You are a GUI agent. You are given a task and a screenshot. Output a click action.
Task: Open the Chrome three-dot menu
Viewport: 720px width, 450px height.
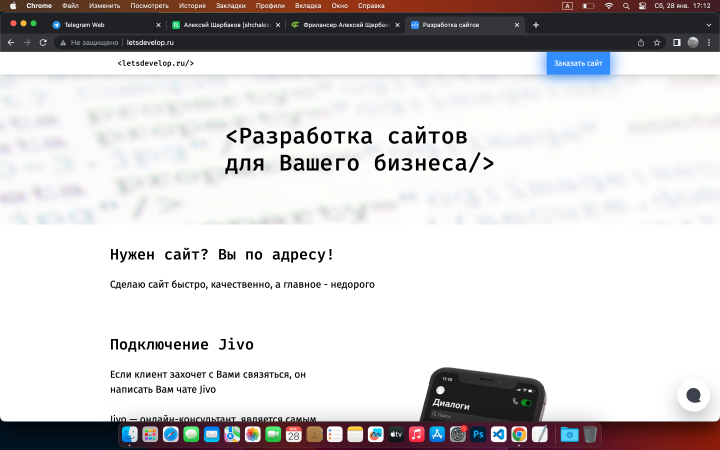click(x=709, y=42)
